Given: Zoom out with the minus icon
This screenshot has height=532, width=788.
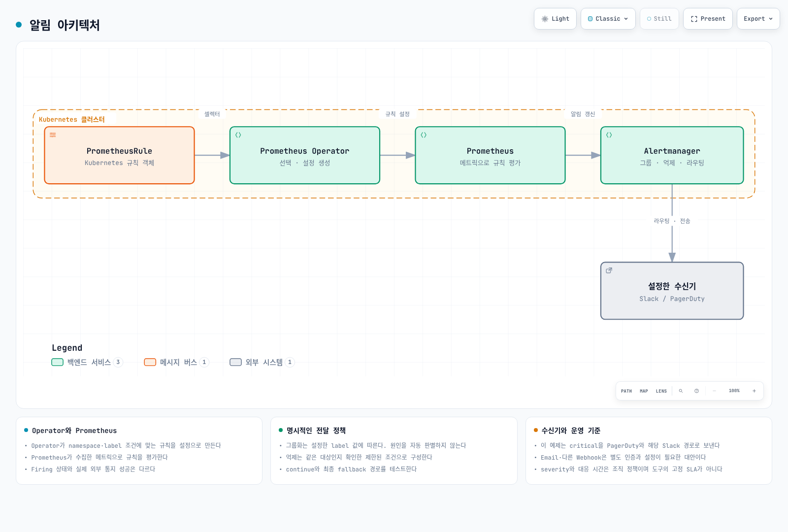Looking at the screenshot, I should [x=715, y=391].
